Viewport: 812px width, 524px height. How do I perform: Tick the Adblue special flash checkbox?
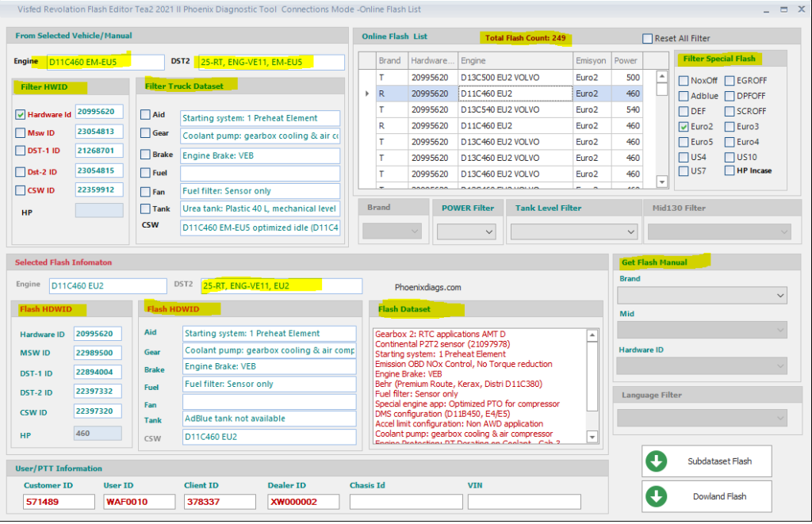pyautogui.click(x=684, y=96)
